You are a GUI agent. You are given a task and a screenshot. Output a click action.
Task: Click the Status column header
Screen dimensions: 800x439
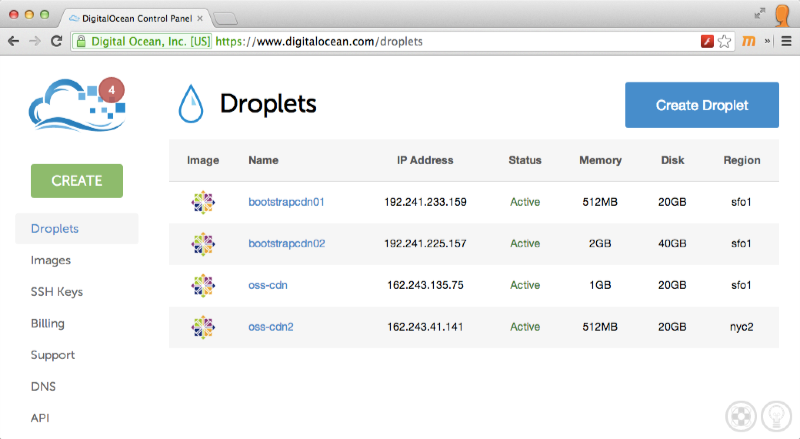click(x=525, y=160)
